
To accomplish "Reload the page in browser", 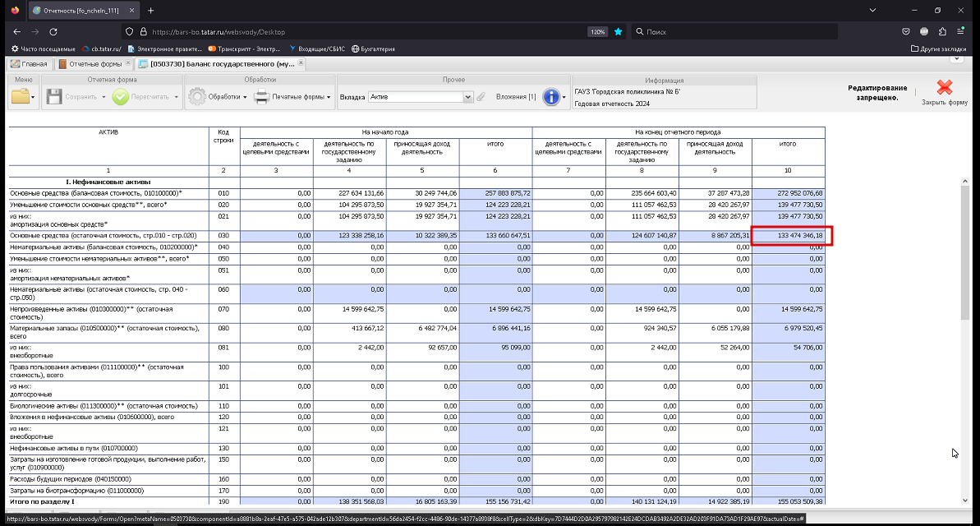I will click(x=53, y=31).
